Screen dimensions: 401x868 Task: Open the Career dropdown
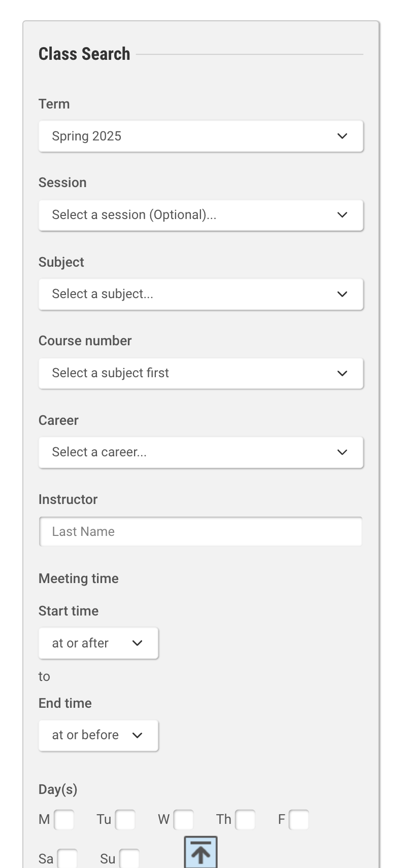[x=201, y=452]
